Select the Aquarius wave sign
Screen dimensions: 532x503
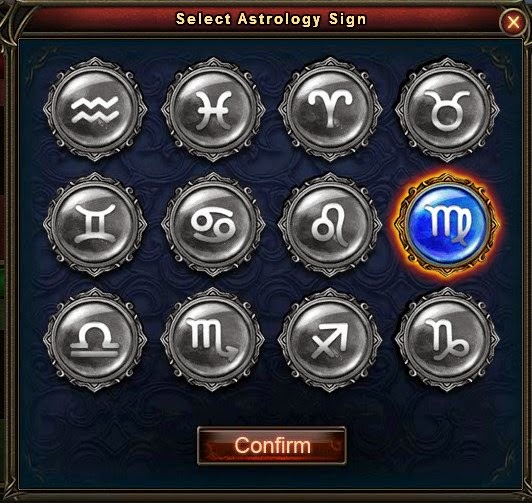[x=95, y=109]
